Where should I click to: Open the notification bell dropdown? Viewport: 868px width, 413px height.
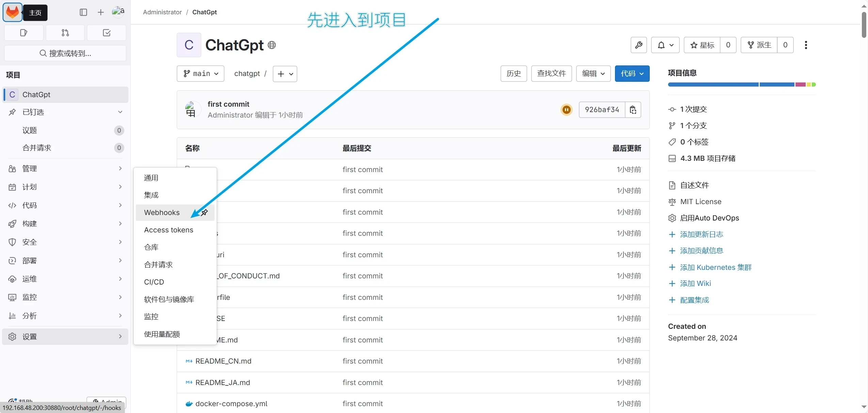(665, 45)
